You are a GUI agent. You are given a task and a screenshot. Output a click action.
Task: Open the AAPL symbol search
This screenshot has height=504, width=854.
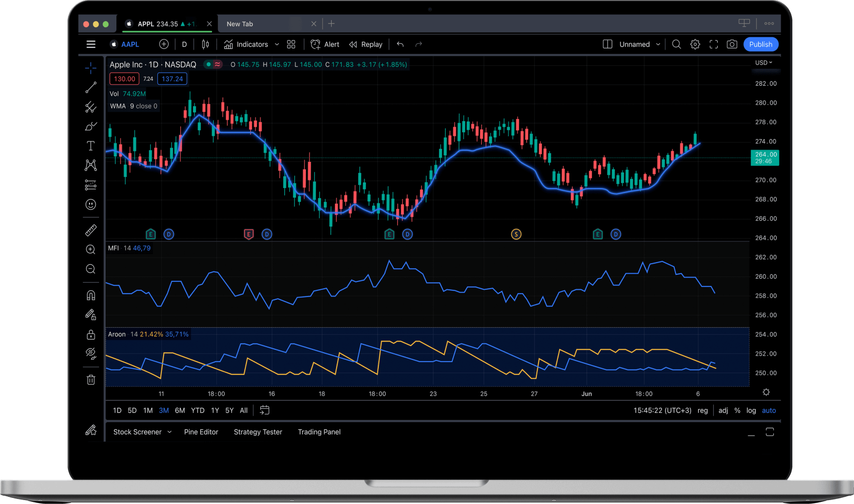tap(125, 45)
